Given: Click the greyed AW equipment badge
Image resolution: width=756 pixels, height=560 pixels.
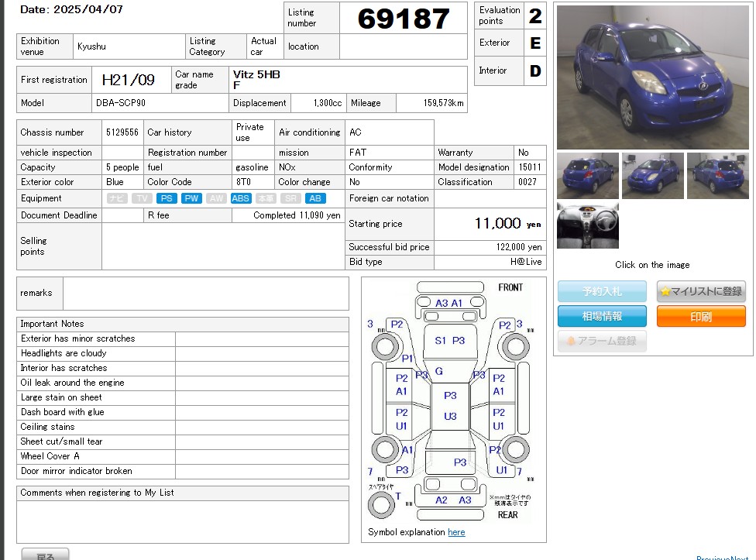Looking at the screenshot, I should (216, 198).
